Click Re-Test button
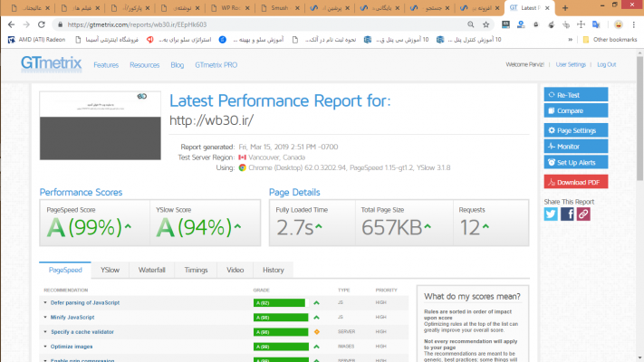The image size is (644, 362). tap(576, 94)
